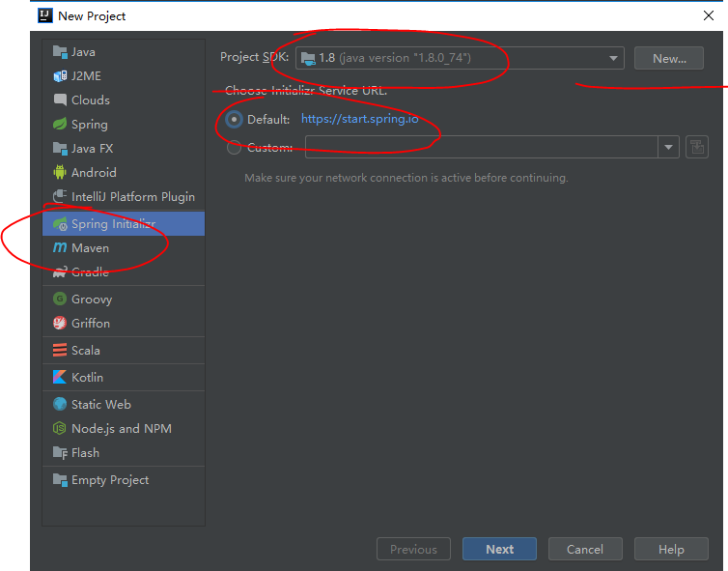The height and width of the screenshot is (571, 728).
Task: Click the Griffon red icon
Action: pos(60,323)
